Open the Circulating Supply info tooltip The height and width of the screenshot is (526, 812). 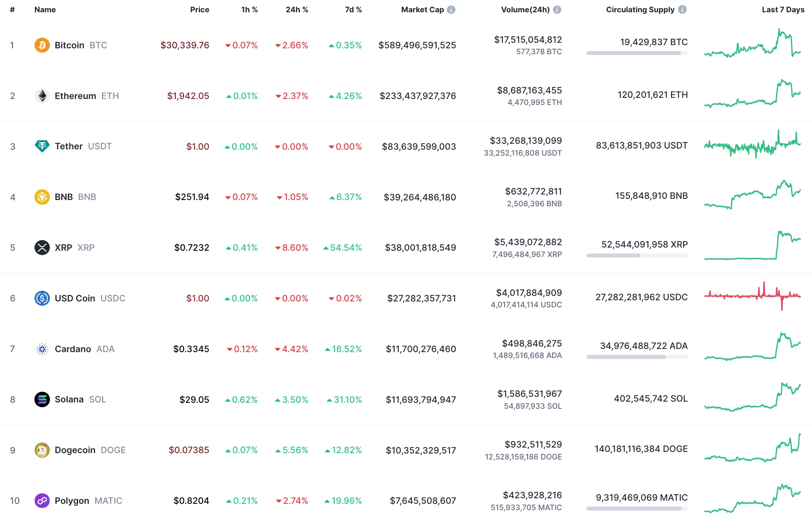pyautogui.click(x=682, y=10)
